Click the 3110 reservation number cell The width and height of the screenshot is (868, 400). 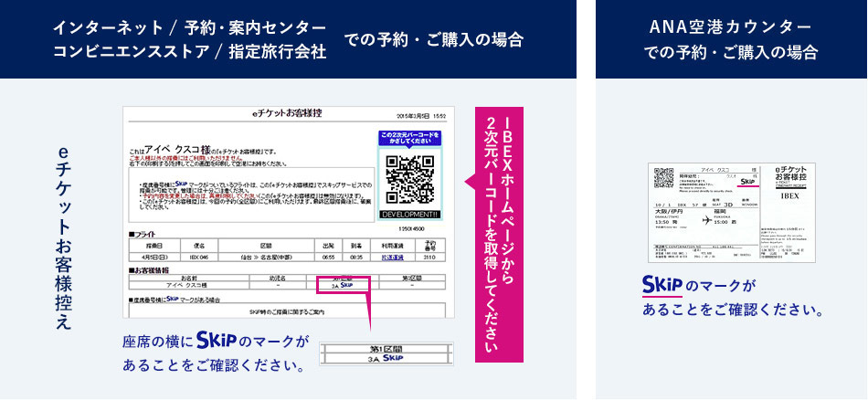tap(429, 258)
